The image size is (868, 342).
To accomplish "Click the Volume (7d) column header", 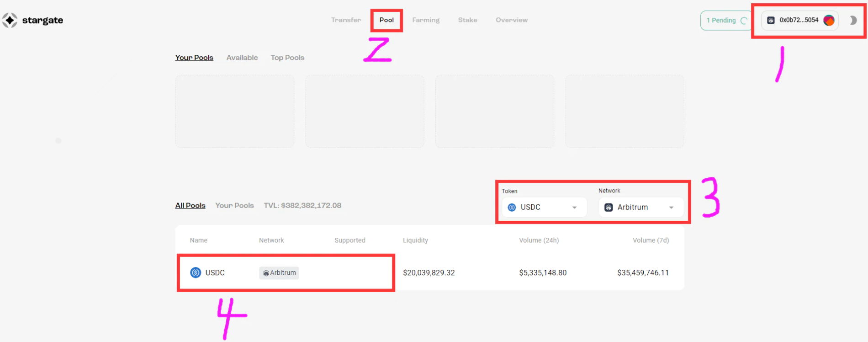I will coord(651,240).
